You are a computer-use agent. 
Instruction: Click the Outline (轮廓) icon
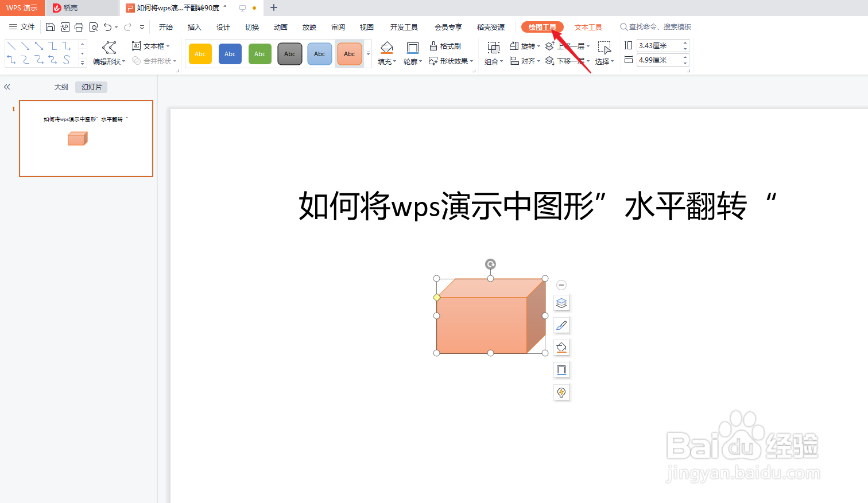(412, 48)
